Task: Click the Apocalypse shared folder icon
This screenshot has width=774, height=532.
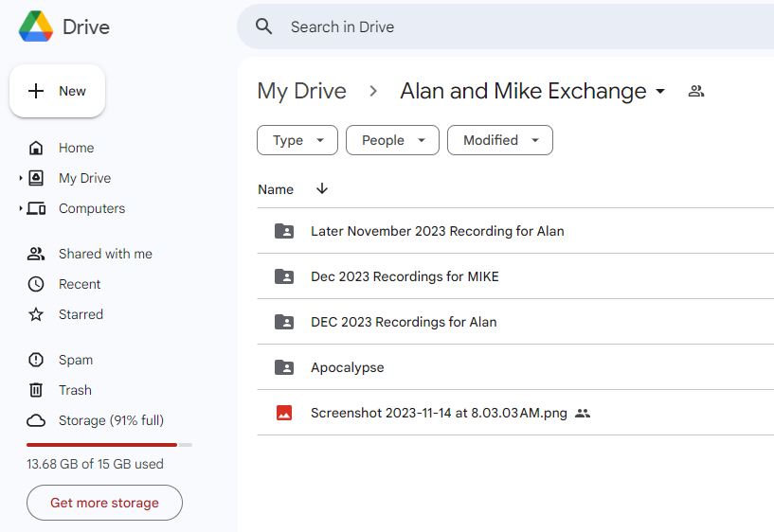Action: [284, 367]
